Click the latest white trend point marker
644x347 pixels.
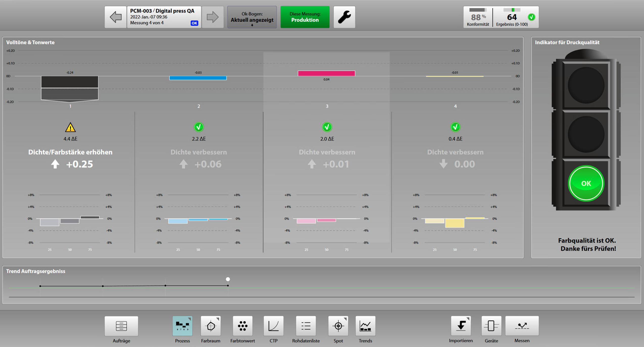[228, 279]
